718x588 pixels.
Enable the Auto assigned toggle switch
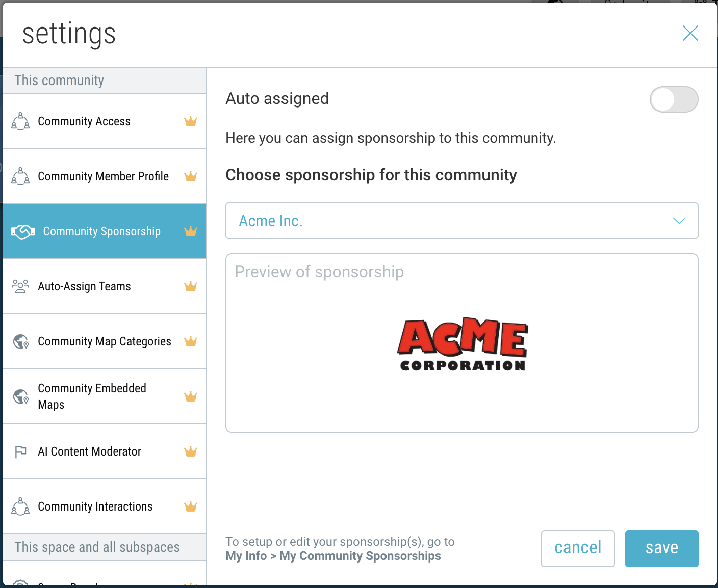674,99
